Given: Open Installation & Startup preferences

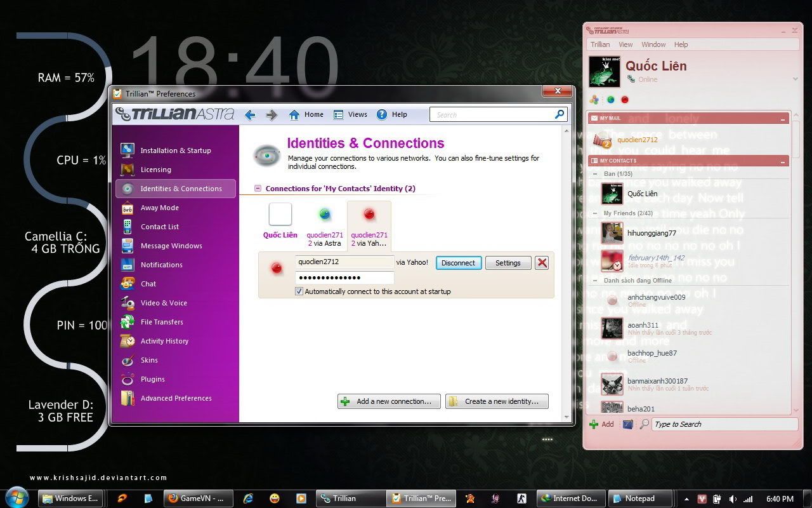Looking at the screenshot, I should point(175,150).
